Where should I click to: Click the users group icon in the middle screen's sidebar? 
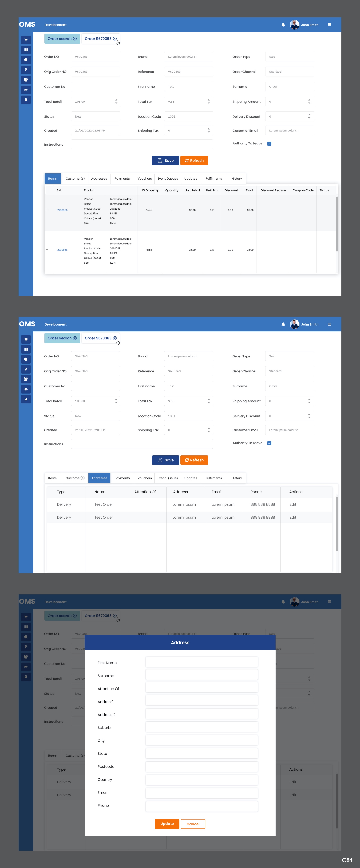click(26, 379)
